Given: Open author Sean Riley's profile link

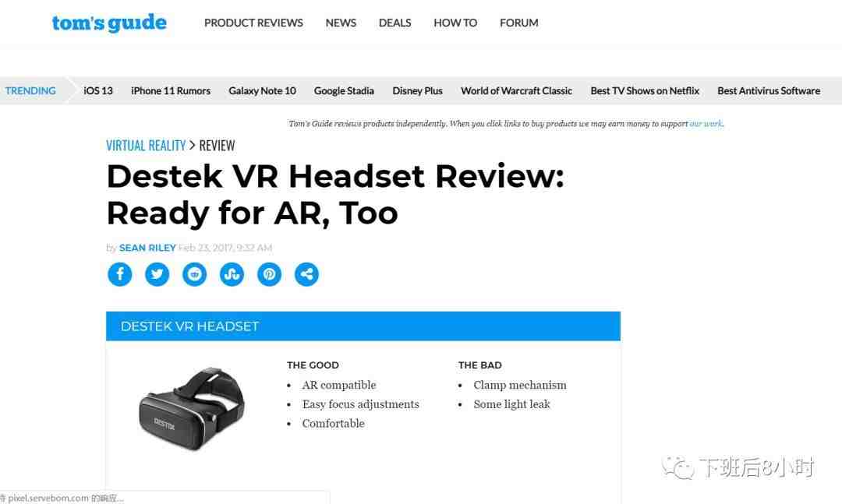Looking at the screenshot, I should click(x=147, y=248).
